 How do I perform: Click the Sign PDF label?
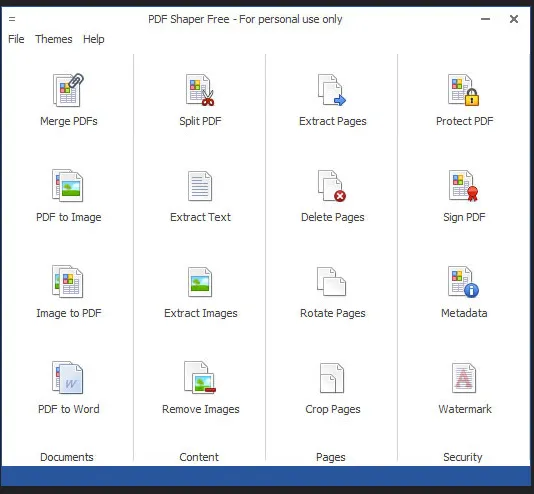pyautogui.click(x=464, y=217)
